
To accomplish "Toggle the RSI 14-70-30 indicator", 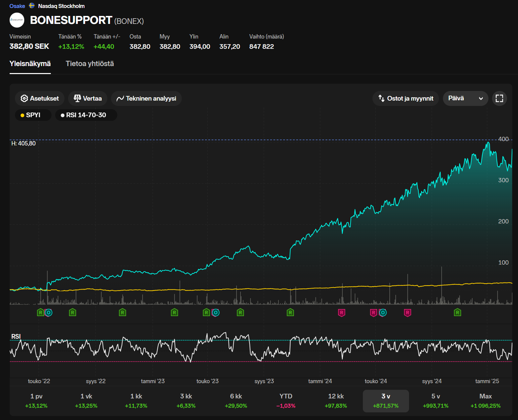I will pyautogui.click(x=86, y=115).
